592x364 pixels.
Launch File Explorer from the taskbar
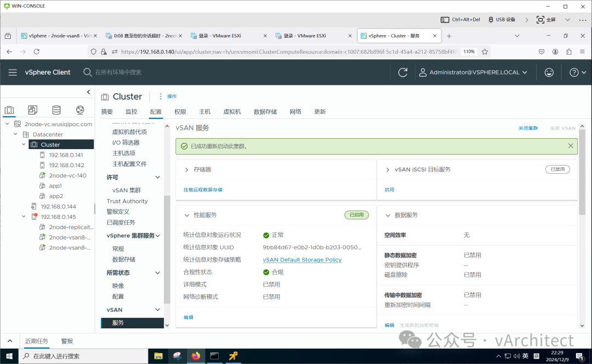point(158,356)
